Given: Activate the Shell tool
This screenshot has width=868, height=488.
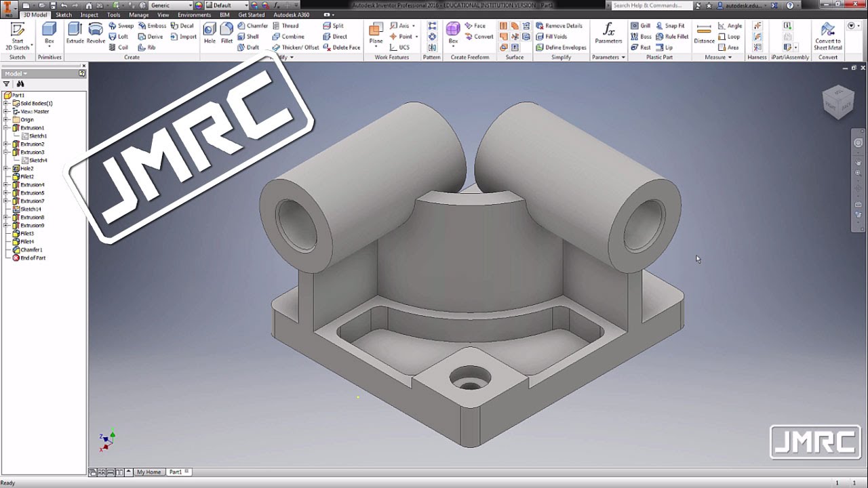Looking at the screenshot, I should pos(248,37).
